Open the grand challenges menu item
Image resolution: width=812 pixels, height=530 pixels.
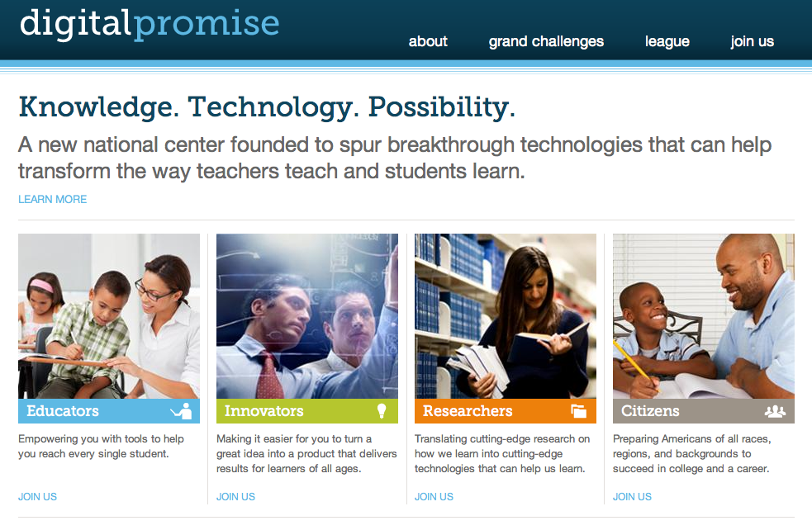(546, 41)
